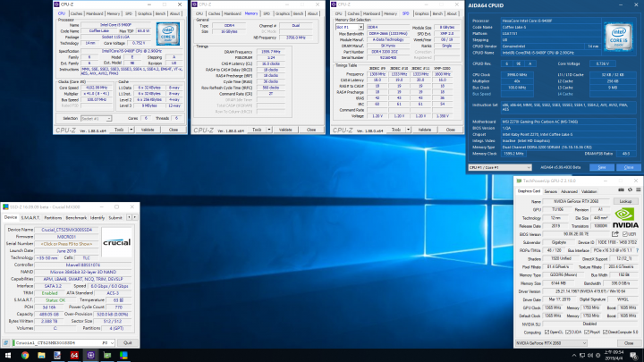
Task: Click Close in AIDA64 CPUID
Action: click(x=629, y=167)
